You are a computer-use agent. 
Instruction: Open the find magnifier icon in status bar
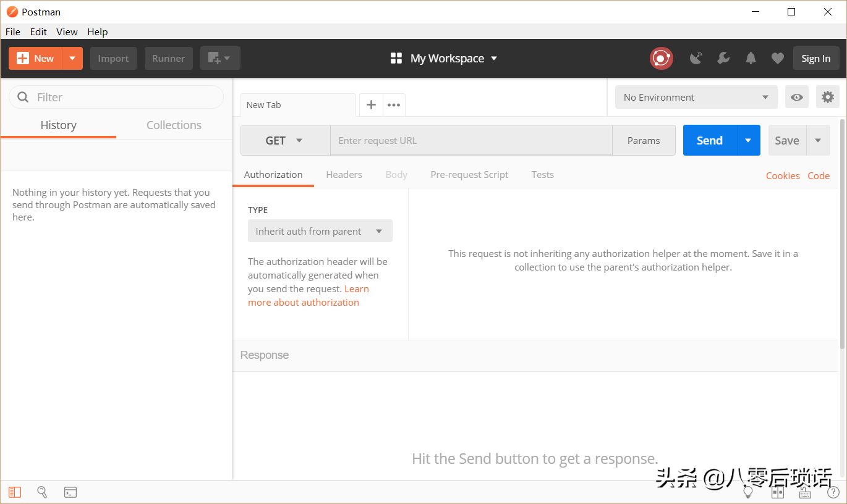coord(42,492)
